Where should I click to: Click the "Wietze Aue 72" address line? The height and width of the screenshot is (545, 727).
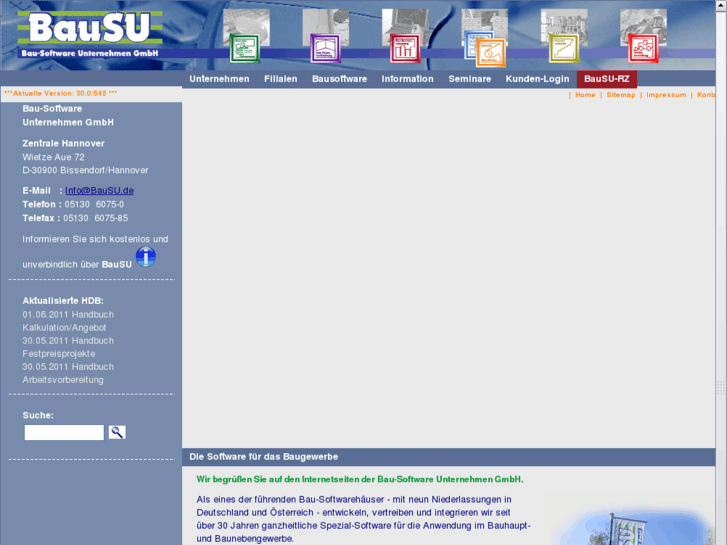pos(53,157)
